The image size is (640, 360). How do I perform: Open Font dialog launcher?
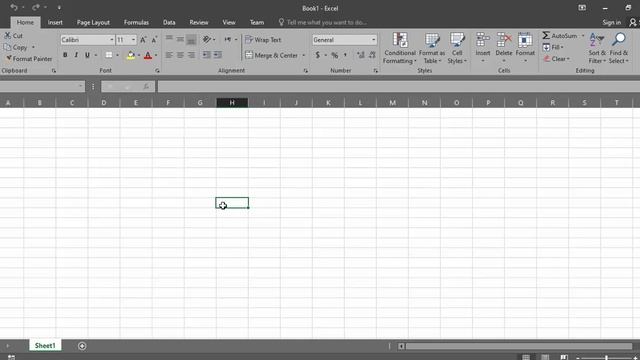click(x=157, y=71)
